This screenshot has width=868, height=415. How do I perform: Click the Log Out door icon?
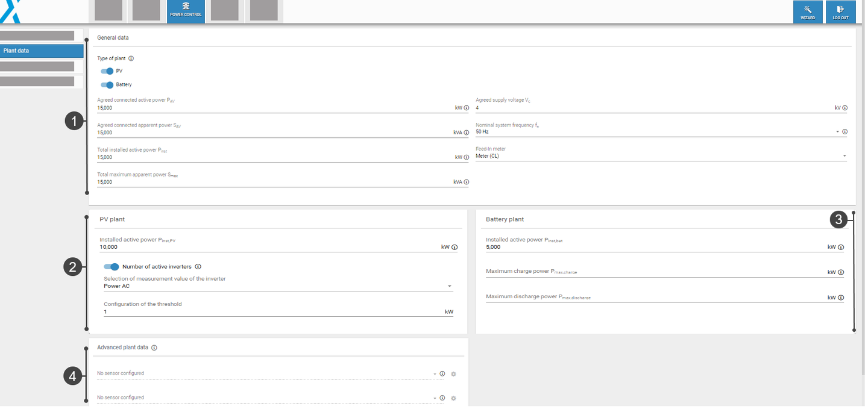[x=840, y=10]
